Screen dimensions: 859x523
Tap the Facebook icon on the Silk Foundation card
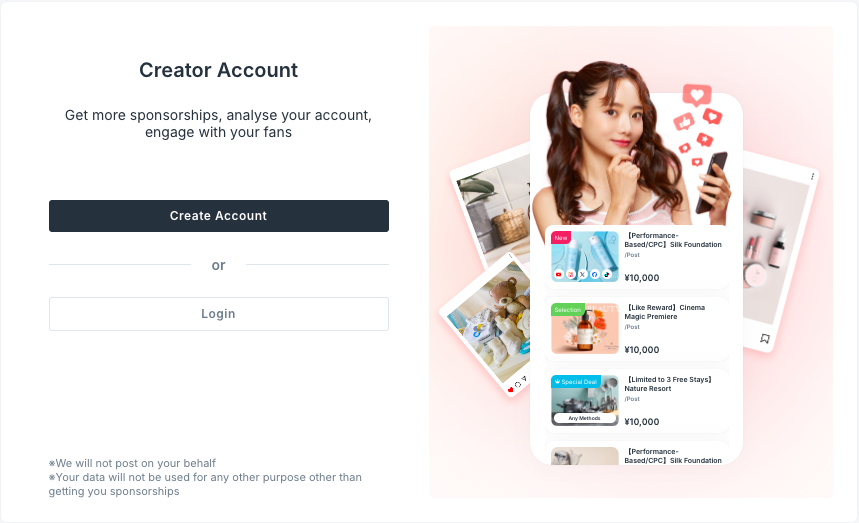click(x=595, y=274)
